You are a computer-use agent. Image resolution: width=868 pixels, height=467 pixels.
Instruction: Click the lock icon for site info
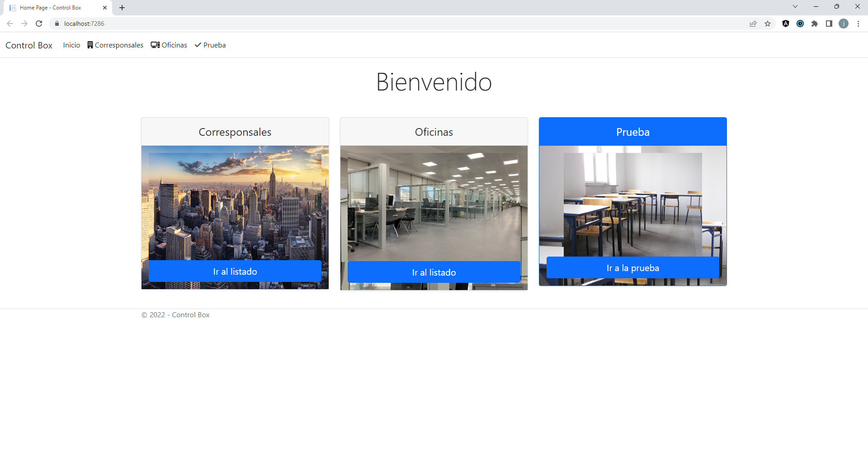tap(57, 23)
